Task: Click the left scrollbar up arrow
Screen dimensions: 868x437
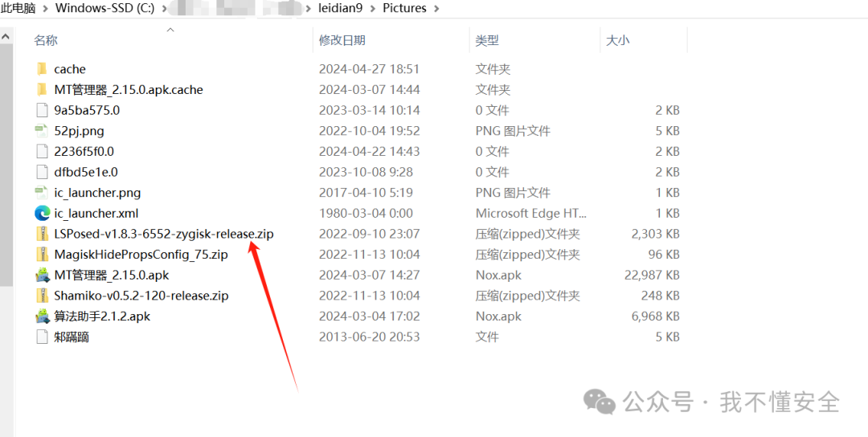Action: [x=6, y=36]
